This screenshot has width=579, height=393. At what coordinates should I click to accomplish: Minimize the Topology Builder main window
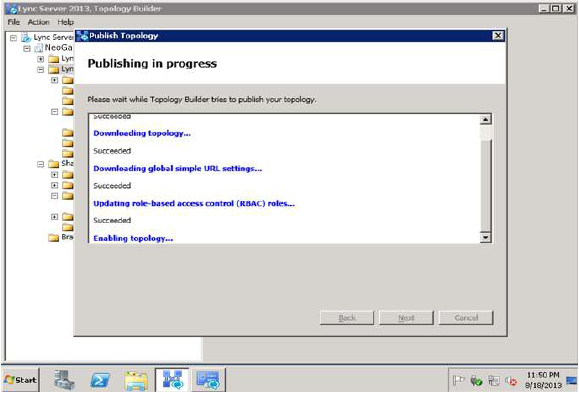[x=543, y=8]
